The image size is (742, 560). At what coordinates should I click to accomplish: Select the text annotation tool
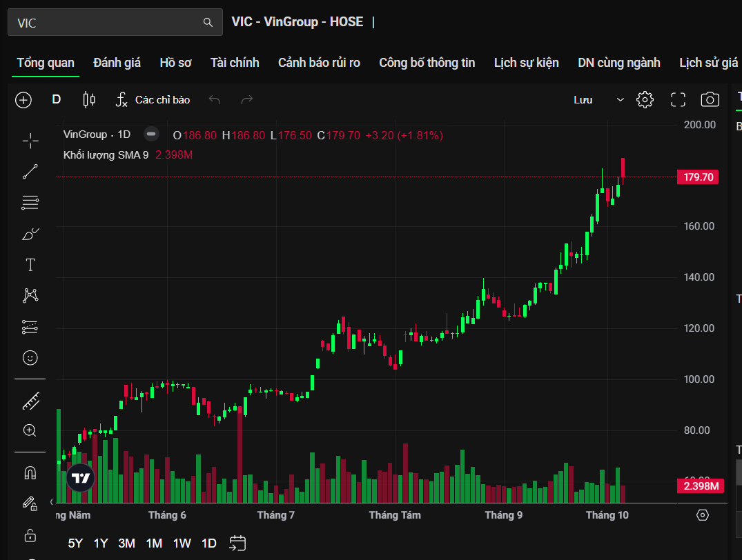(30, 265)
